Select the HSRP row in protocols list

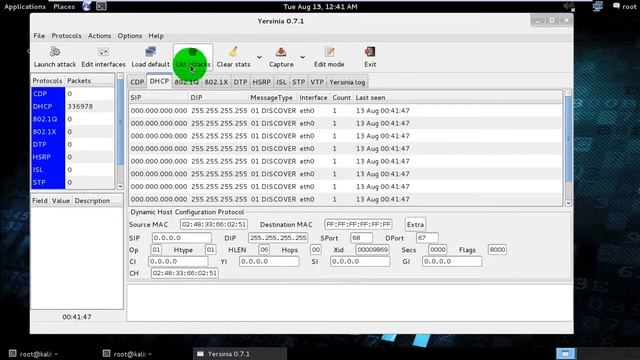click(72, 157)
